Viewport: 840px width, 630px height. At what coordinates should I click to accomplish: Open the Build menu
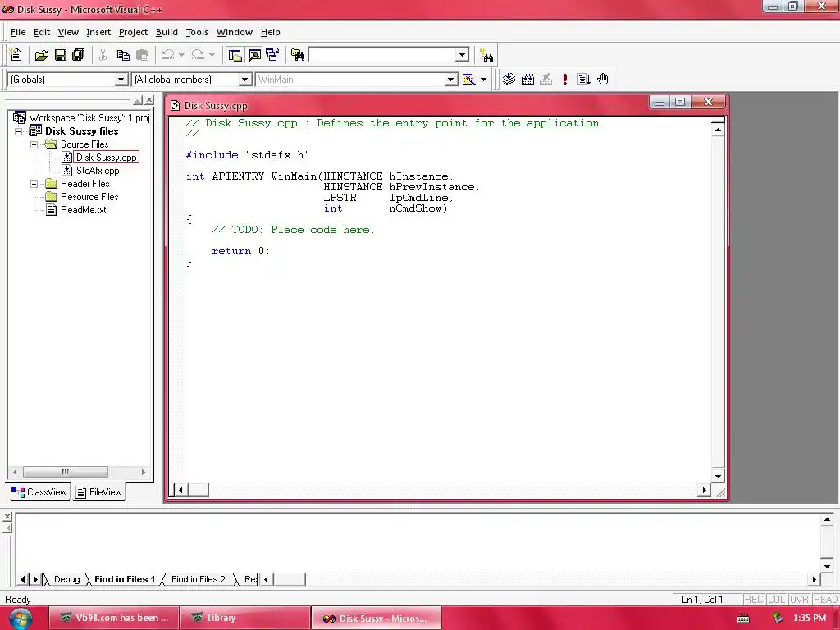(x=167, y=32)
